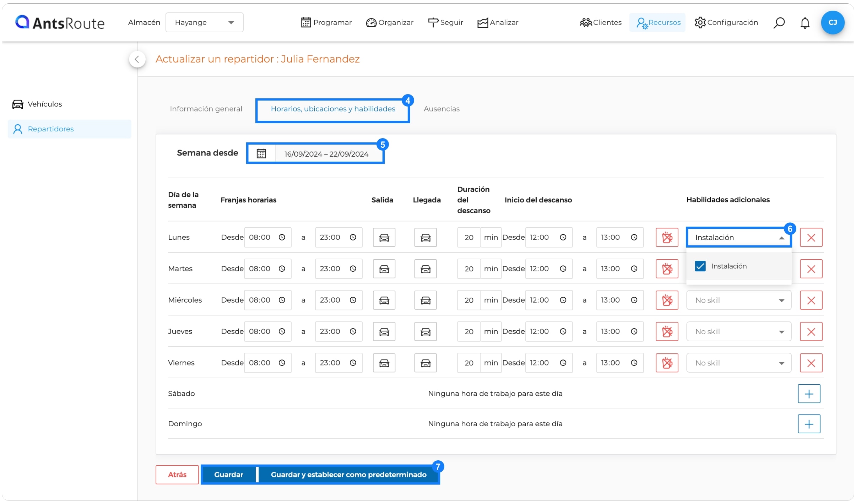856x504 pixels.
Task: Open clock picker for Viernes break end 13:00
Action: (634, 363)
